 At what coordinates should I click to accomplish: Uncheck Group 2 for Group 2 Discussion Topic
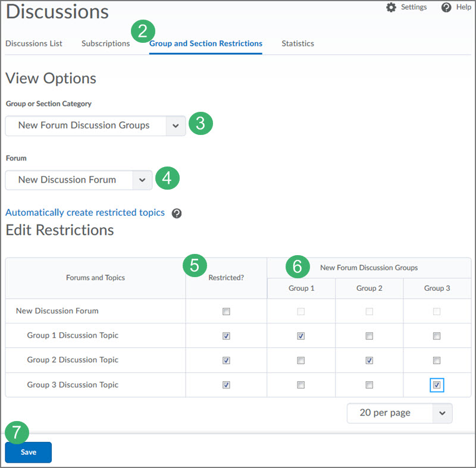[x=369, y=360]
